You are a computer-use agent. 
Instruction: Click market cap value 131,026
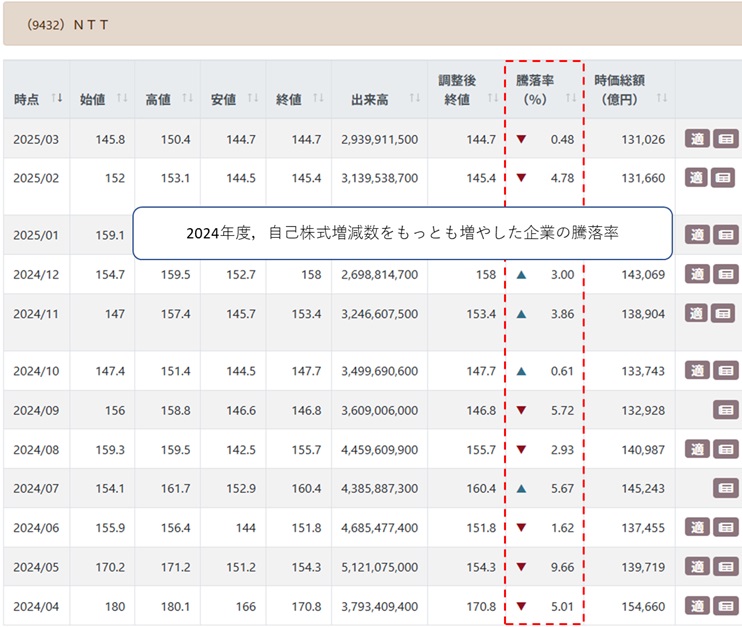(x=643, y=140)
